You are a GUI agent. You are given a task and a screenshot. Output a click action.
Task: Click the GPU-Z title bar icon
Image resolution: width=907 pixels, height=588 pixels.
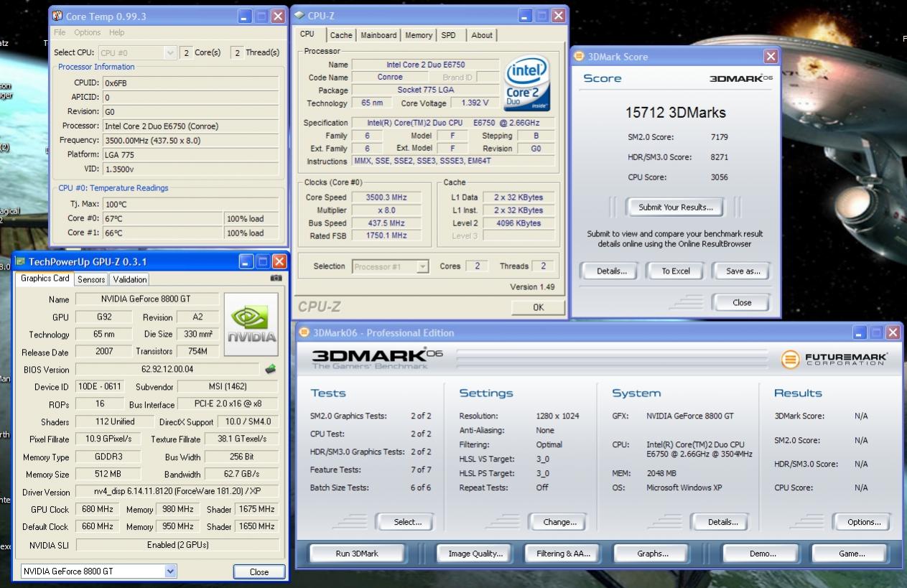(x=22, y=261)
